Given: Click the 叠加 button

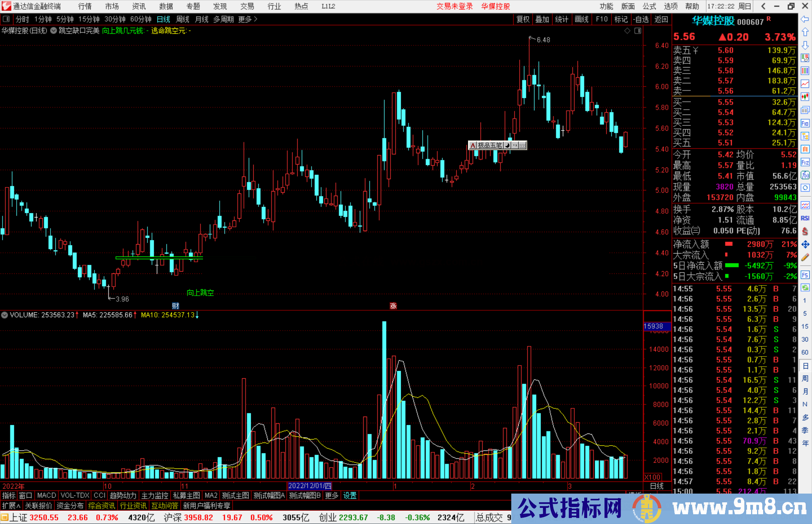Looking at the screenshot, I should (542, 19).
